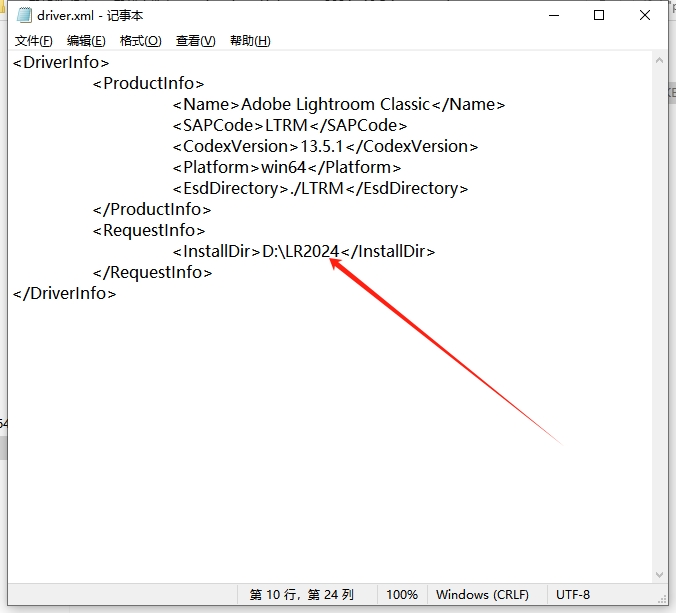Viewport: 676px width, 613px height.
Task: Click the scrollbar up arrow
Action: 659,61
